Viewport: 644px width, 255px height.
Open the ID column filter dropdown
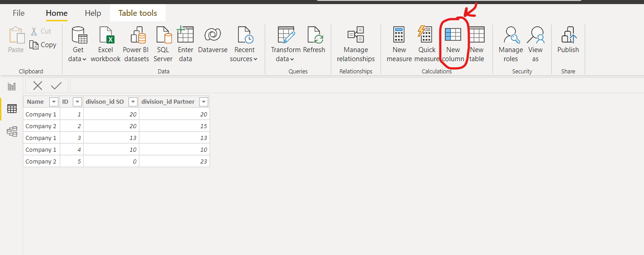(x=77, y=102)
